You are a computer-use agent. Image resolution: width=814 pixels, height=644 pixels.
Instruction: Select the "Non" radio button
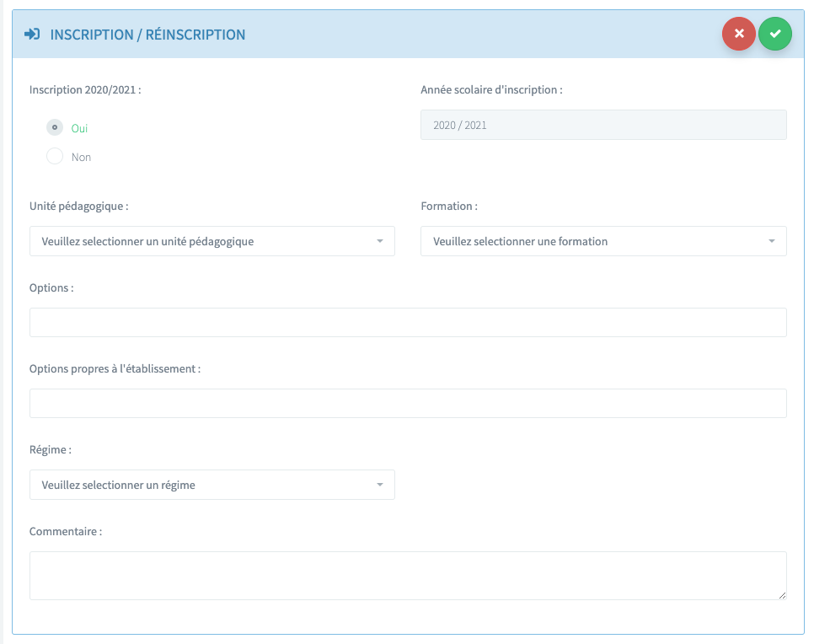point(55,156)
